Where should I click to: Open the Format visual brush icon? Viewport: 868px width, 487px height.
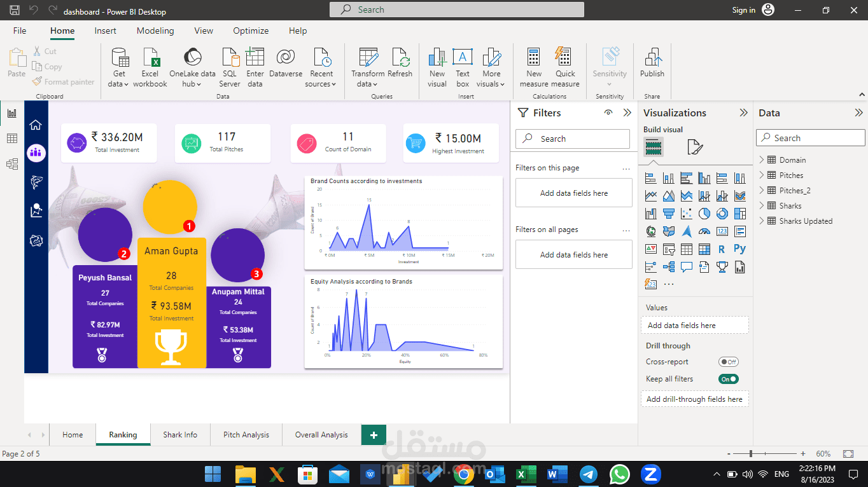[x=695, y=147]
